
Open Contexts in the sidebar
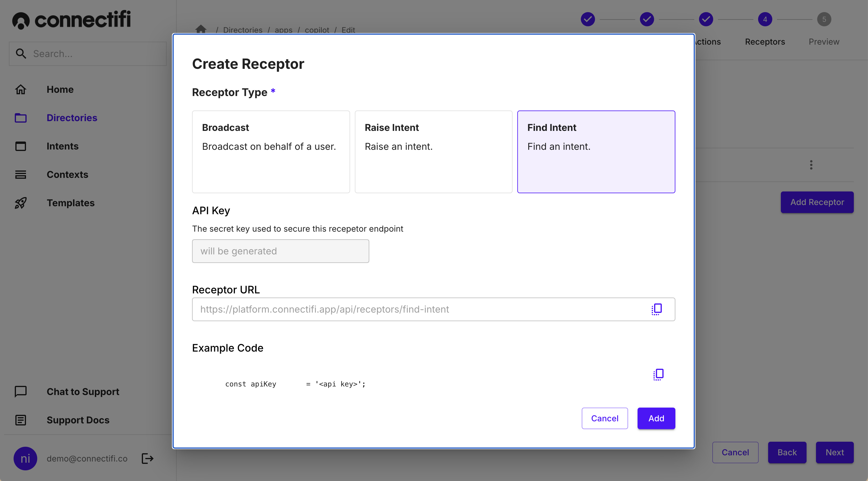pos(67,174)
